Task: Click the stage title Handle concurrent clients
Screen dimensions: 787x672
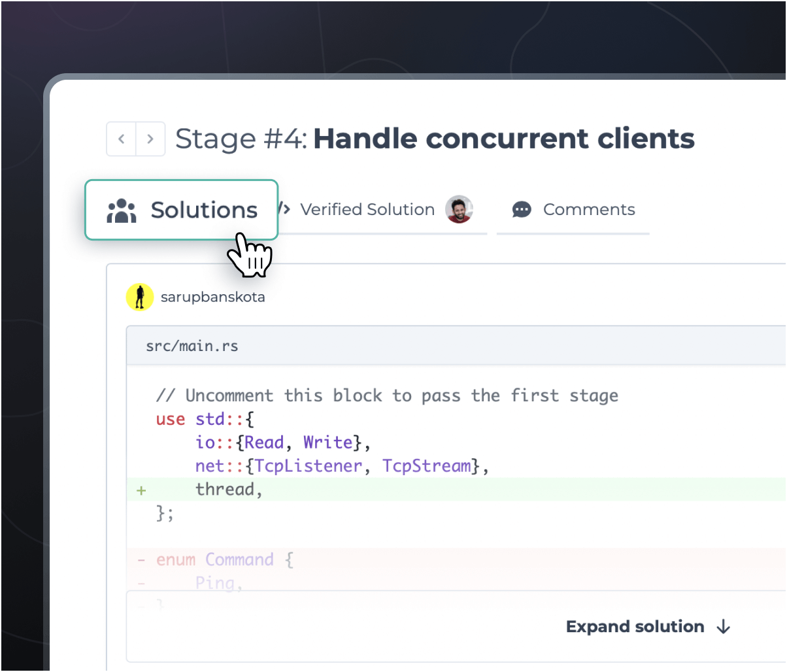Action: click(x=503, y=139)
